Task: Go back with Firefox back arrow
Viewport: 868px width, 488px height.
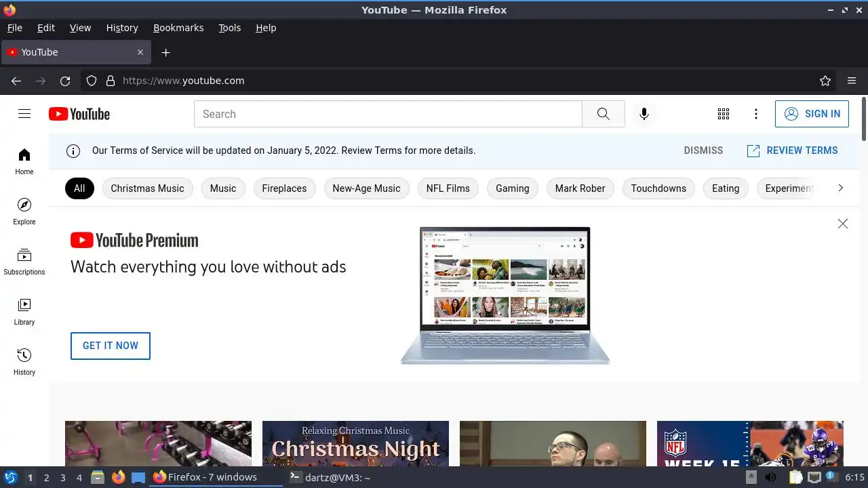Action: [x=16, y=81]
